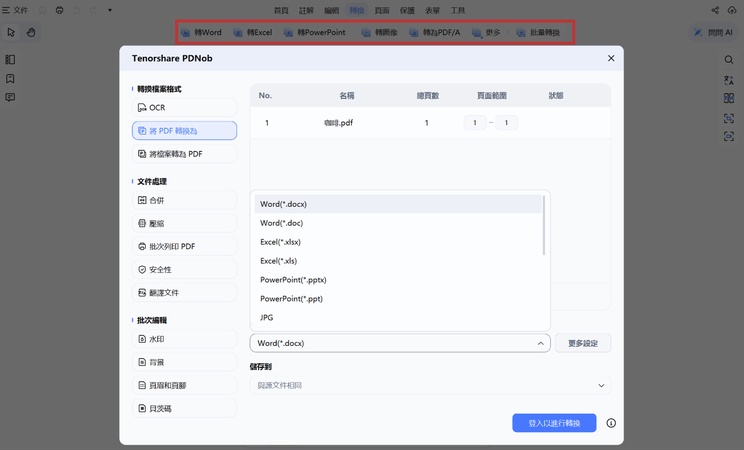744x450 pixels.
Task: Click the redo arrow icon
Action: (93, 10)
